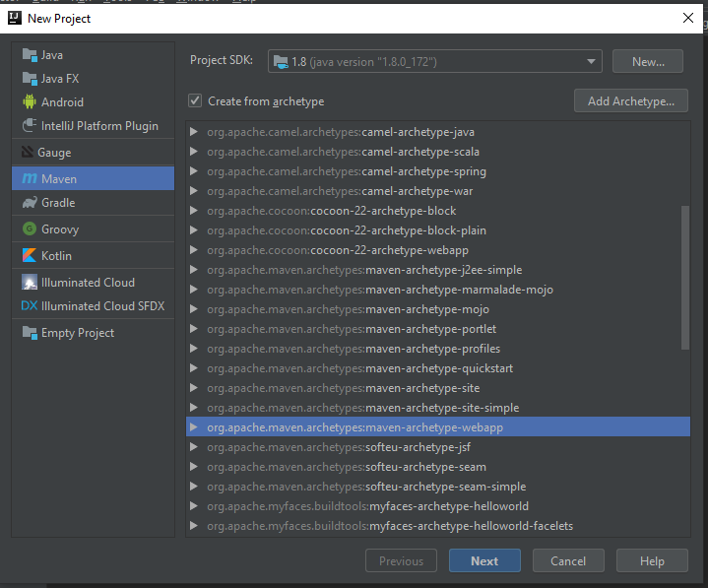This screenshot has height=588, width=708.
Task: Click the Java project type icon
Action: [x=30, y=55]
